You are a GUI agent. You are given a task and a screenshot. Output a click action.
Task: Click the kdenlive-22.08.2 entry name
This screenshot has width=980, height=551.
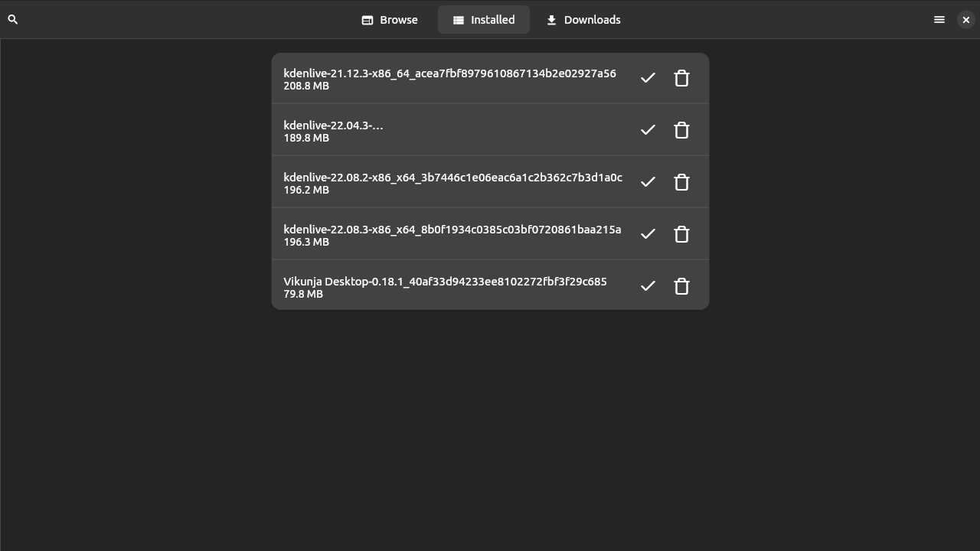(x=452, y=178)
